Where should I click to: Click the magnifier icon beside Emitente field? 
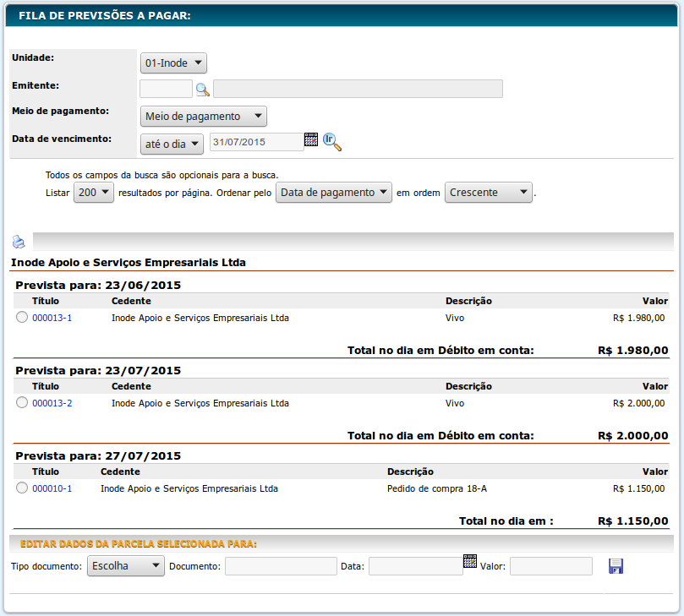(203, 89)
